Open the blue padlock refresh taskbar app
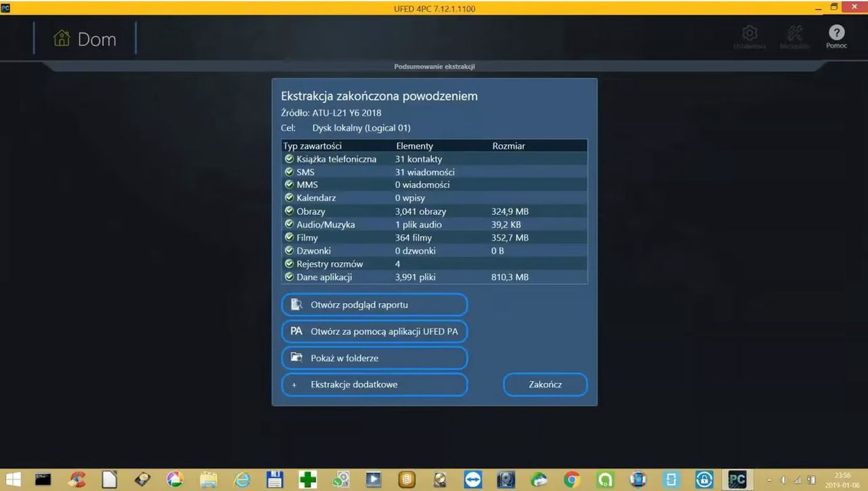The height and width of the screenshot is (491, 868). pyautogui.click(x=703, y=479)
